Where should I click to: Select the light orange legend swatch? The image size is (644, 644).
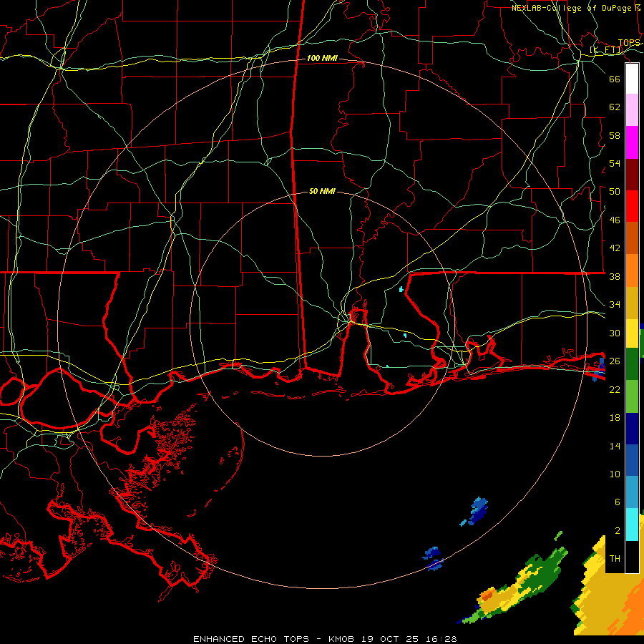[632, 270]
